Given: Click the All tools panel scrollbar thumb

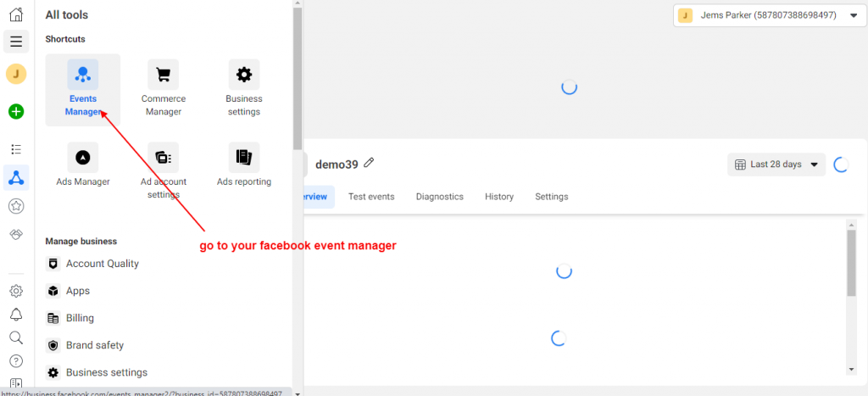Looking at the screenshot, I should pyautogui.click(x=298, y=77).
